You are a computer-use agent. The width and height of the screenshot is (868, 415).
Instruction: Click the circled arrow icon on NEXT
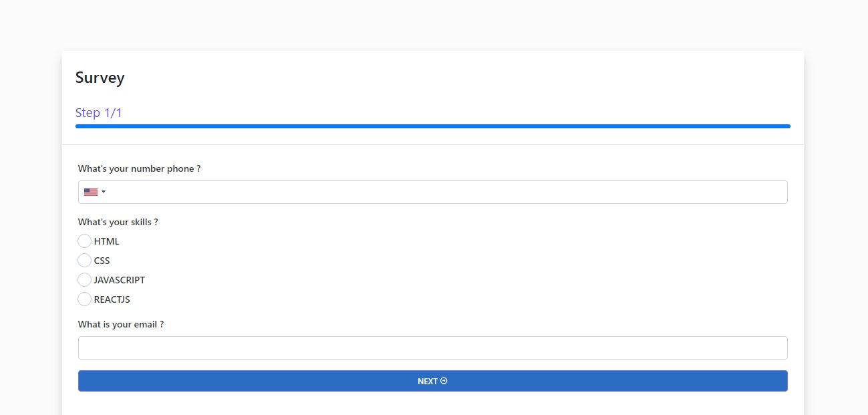tap(444, 381)
